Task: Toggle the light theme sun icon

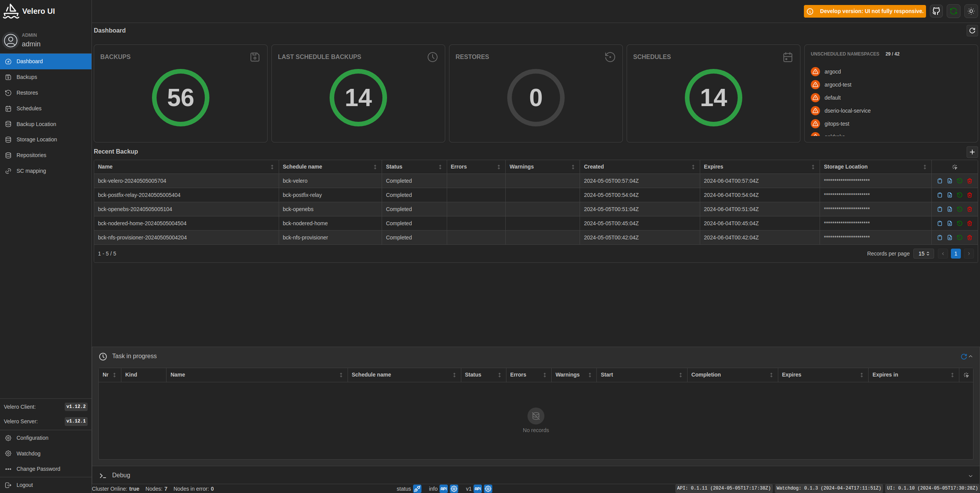Action: tap(971, 11)
